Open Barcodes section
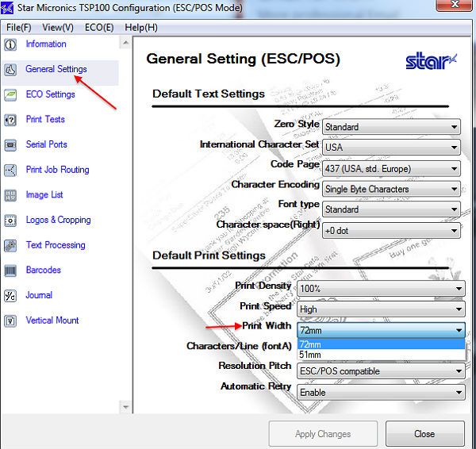476x449 pixels. (44, 270)
